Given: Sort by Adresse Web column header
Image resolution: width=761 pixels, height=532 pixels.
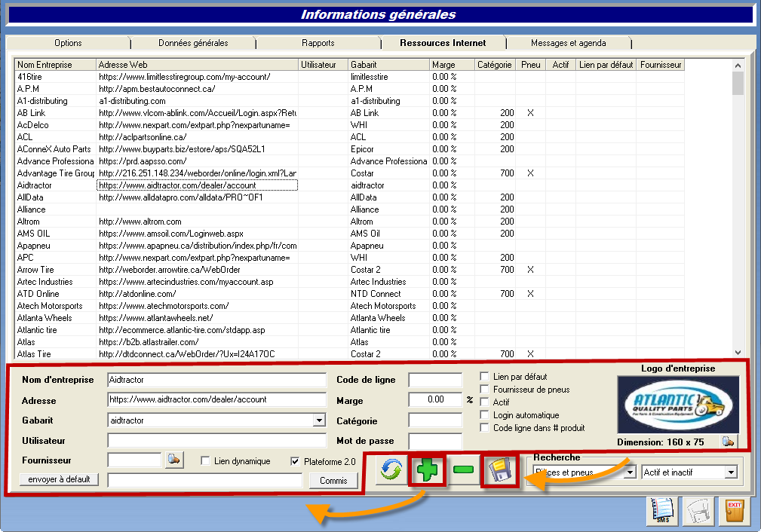Looking at the screenshot, I should [197, 65].
